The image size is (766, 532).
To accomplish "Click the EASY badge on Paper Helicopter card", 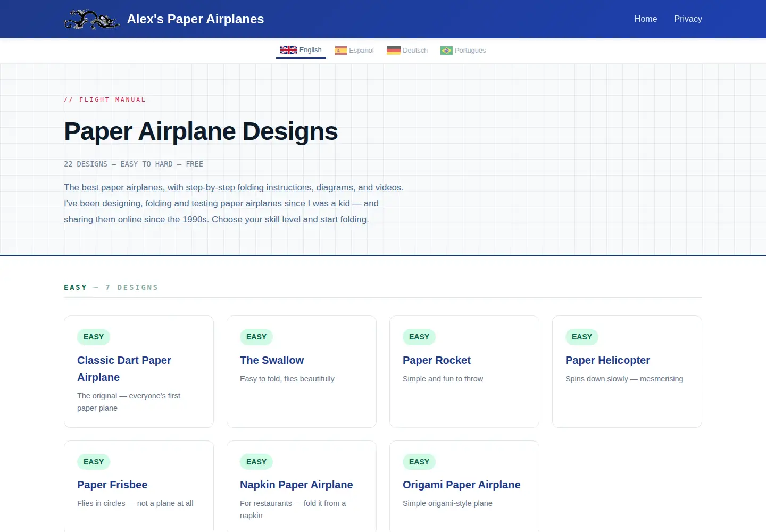I will [x=582, y=337].
